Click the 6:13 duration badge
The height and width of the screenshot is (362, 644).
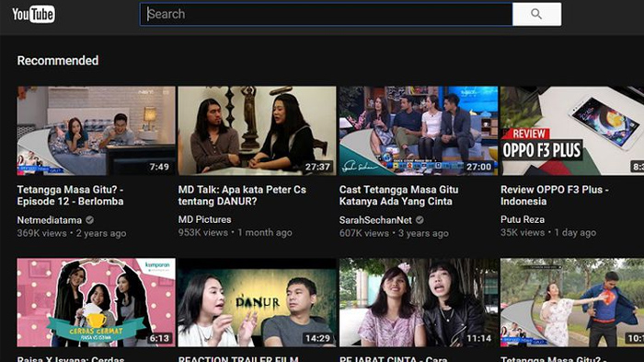point(159,338)
